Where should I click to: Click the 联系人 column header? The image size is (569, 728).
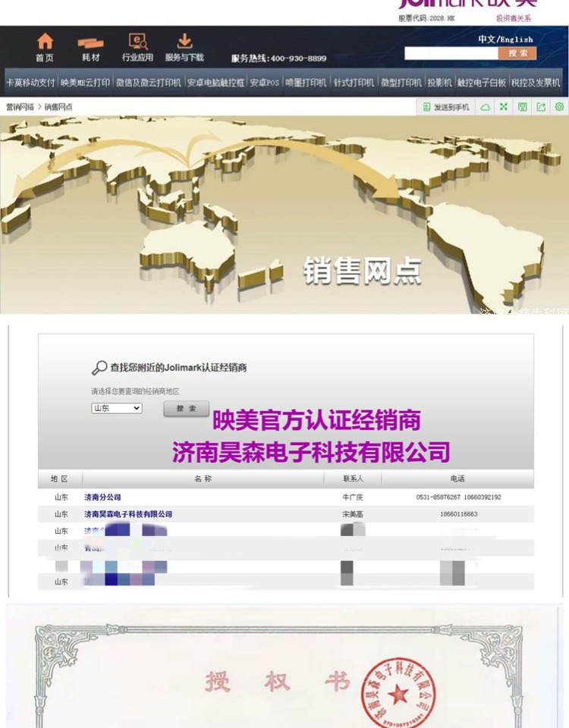[353, 479]
